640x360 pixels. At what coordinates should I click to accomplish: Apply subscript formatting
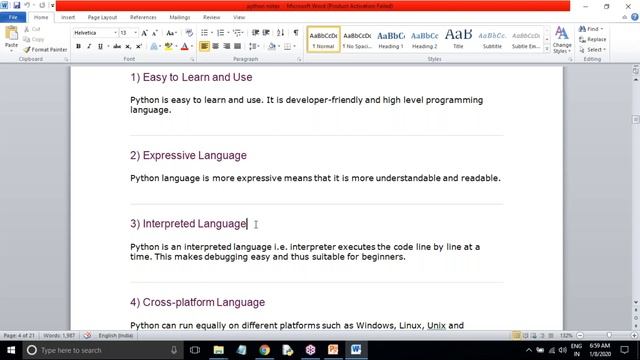[x=128, y=47]
